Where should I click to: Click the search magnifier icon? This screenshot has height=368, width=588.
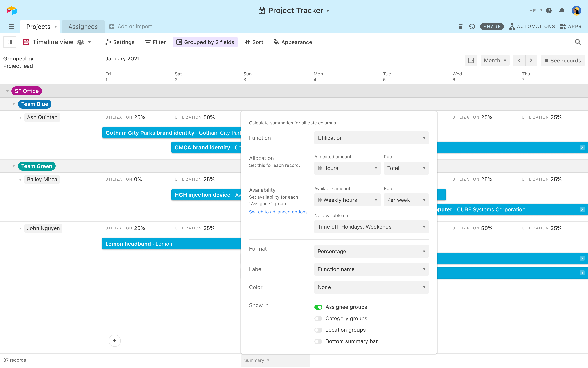coord(578,42)
